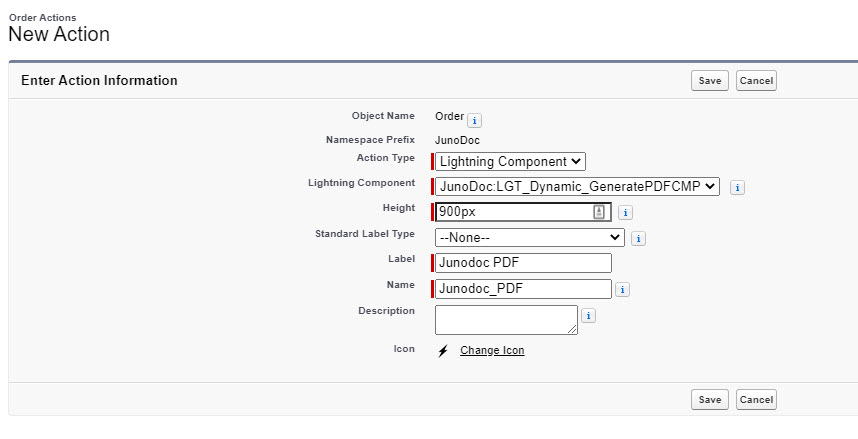This screenshot has height=439, width=858.
Task: Open the Standard Label Type dropdown
Action: click(x=530, y=238)
